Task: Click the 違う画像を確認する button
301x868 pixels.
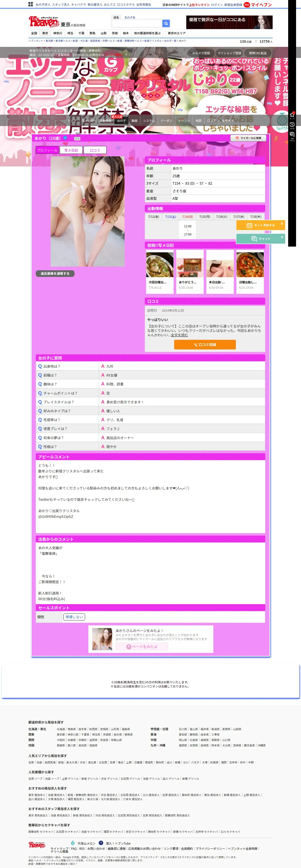Action: (x=55, y=273)
